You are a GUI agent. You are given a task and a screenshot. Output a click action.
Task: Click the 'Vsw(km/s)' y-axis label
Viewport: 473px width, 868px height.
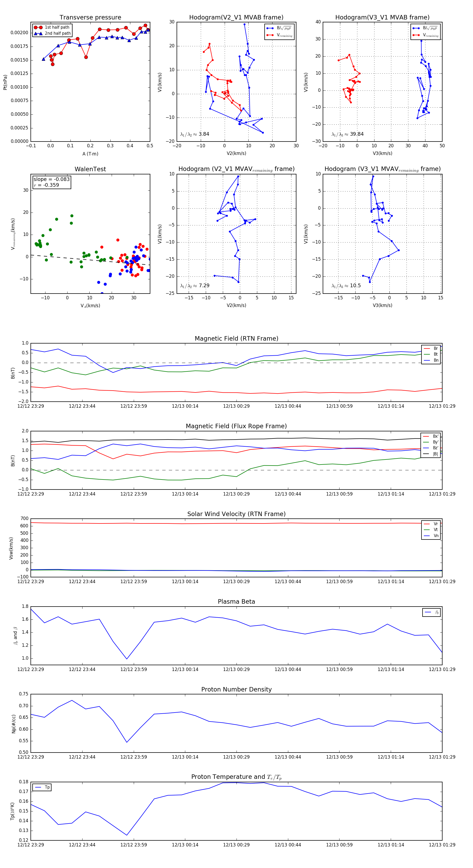[11, 548]
